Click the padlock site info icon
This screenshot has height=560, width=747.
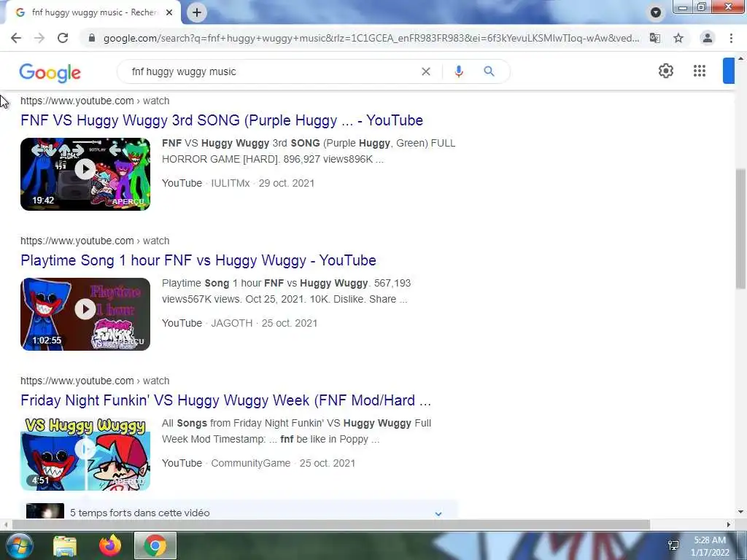[92, 38]
